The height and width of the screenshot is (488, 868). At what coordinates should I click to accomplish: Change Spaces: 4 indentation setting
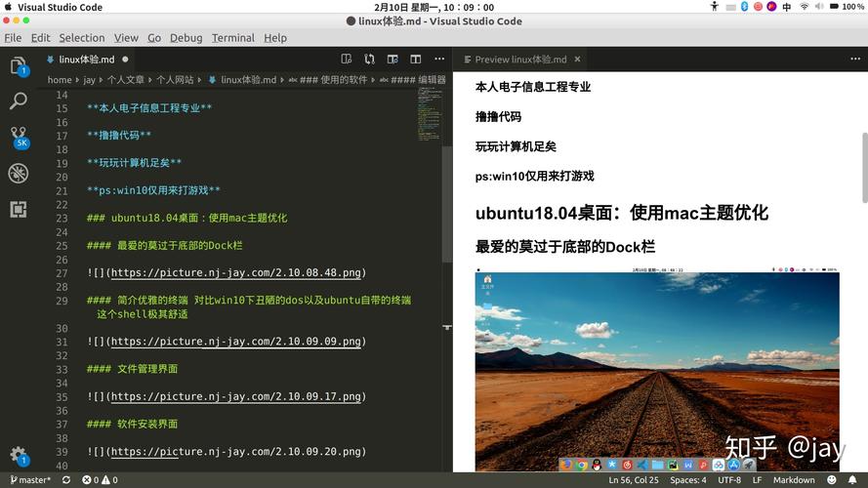(688, 480)
